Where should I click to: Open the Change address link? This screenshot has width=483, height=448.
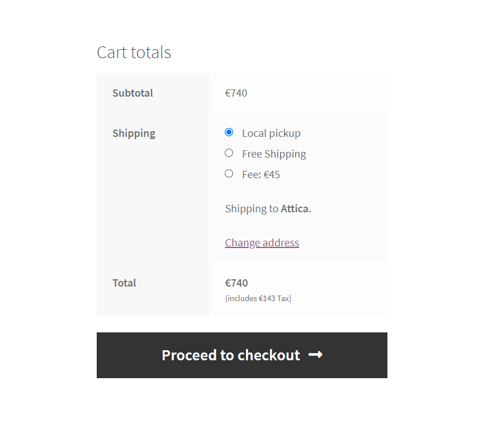coord(262,242)
